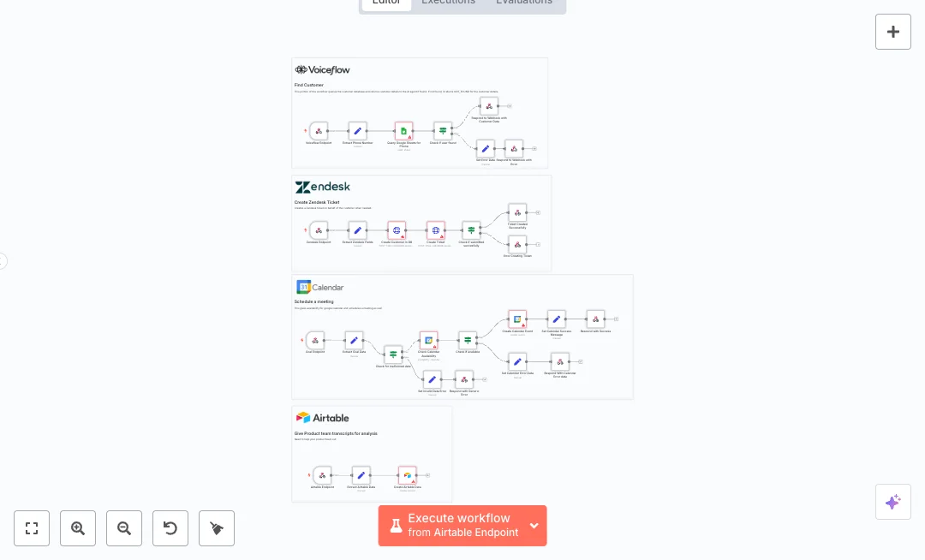Click the Zendesk sticky note logo
Screen dimensions: 925x560
323,187
